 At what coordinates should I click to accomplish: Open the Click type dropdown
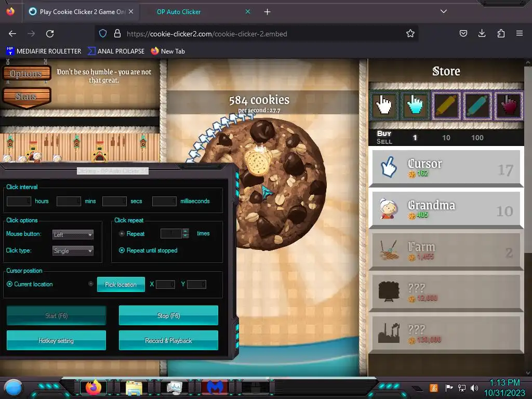point(73,251)
